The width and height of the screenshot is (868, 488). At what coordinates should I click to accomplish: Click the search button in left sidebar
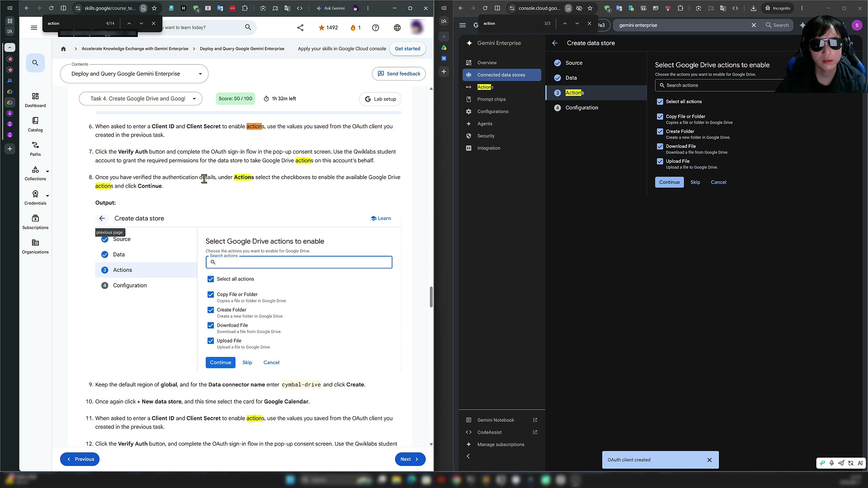coord(35,63)
